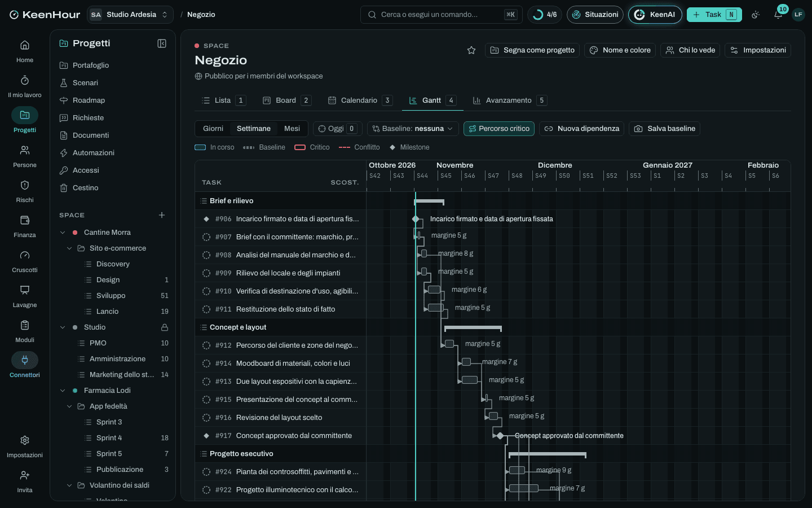This screenshot has width=812, height=508.
Task: Add a new space with plus icon
Action: click(162, 215)
